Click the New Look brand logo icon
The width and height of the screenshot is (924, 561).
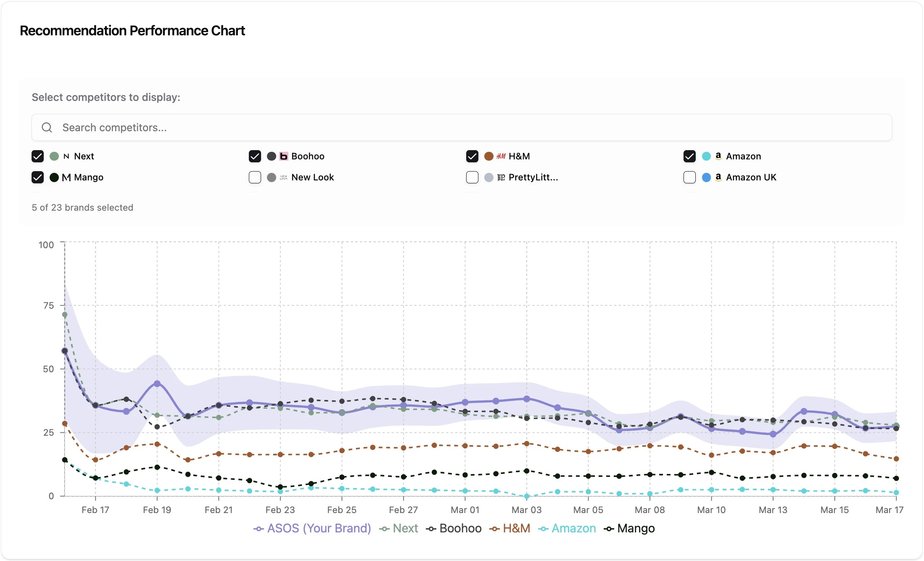pyautogui.click(x=284, y=177)
